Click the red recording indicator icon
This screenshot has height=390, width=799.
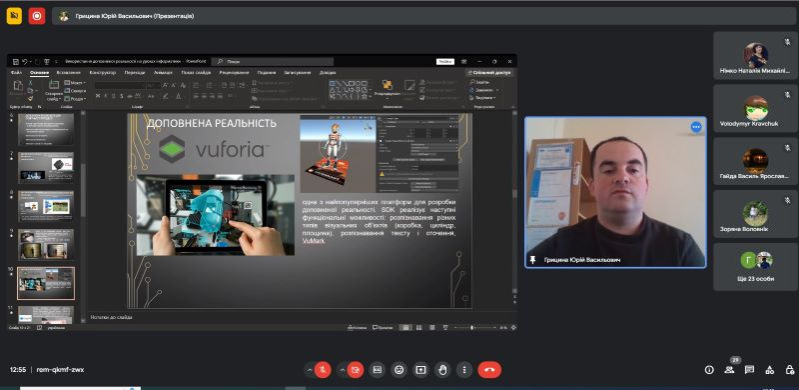coord(37,16)
